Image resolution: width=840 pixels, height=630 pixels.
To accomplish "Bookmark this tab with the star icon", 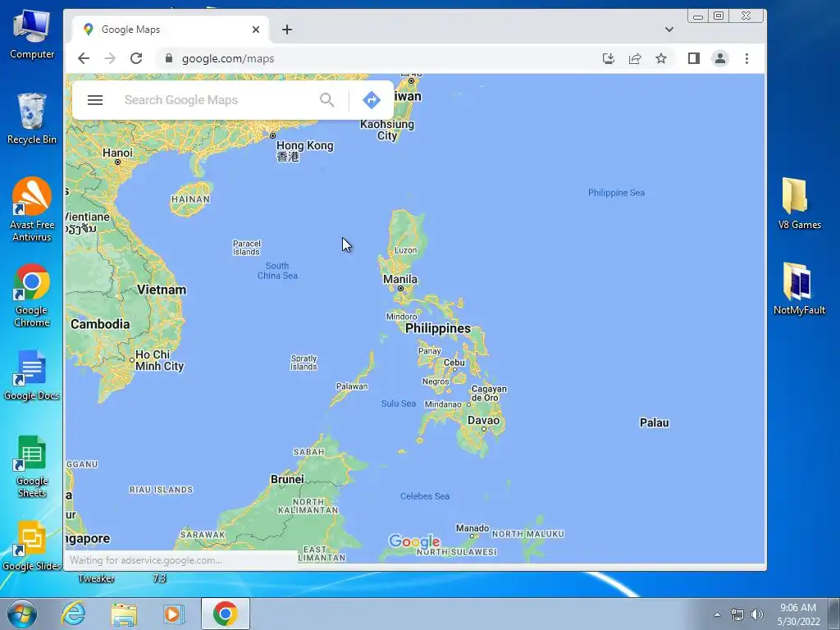I will pos(661,58).
